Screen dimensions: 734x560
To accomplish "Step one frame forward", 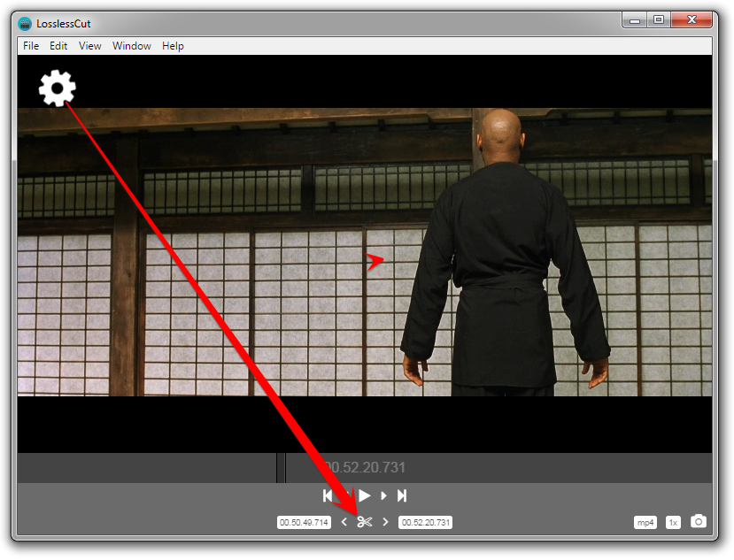I will [383, 496].
